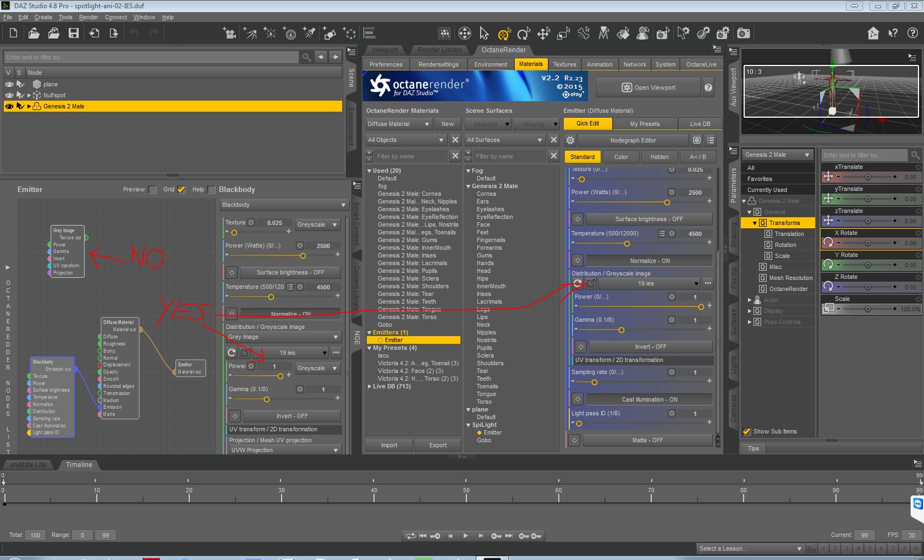Enable the Help checkbox in the node editor

click(x=211, y=190)
